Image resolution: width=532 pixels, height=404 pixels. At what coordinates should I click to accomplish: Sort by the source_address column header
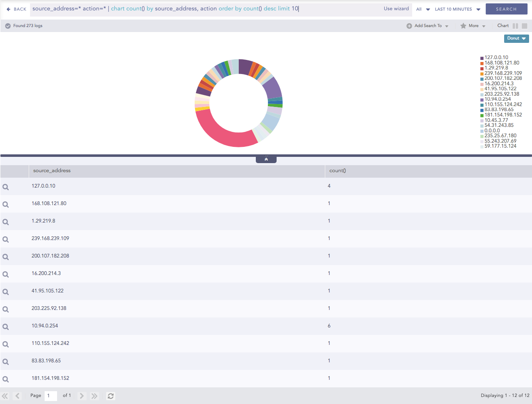tap(52, 171)
